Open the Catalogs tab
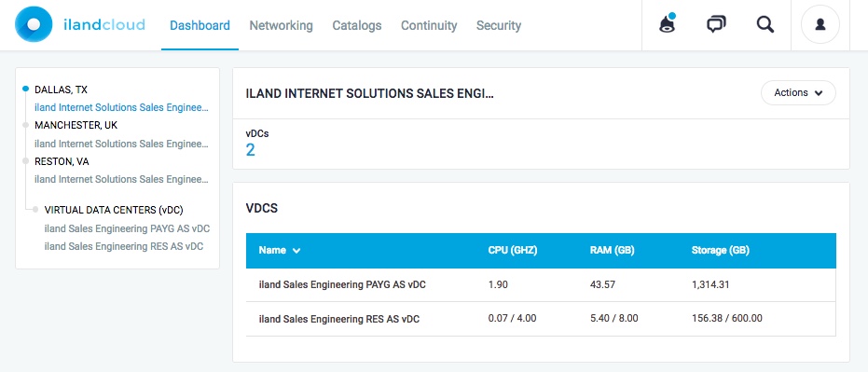 coord(356,25)
